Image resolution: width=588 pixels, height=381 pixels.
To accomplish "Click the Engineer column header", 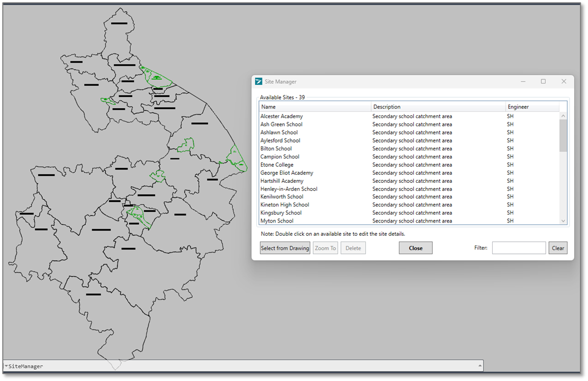I will [x=531, y=107].
